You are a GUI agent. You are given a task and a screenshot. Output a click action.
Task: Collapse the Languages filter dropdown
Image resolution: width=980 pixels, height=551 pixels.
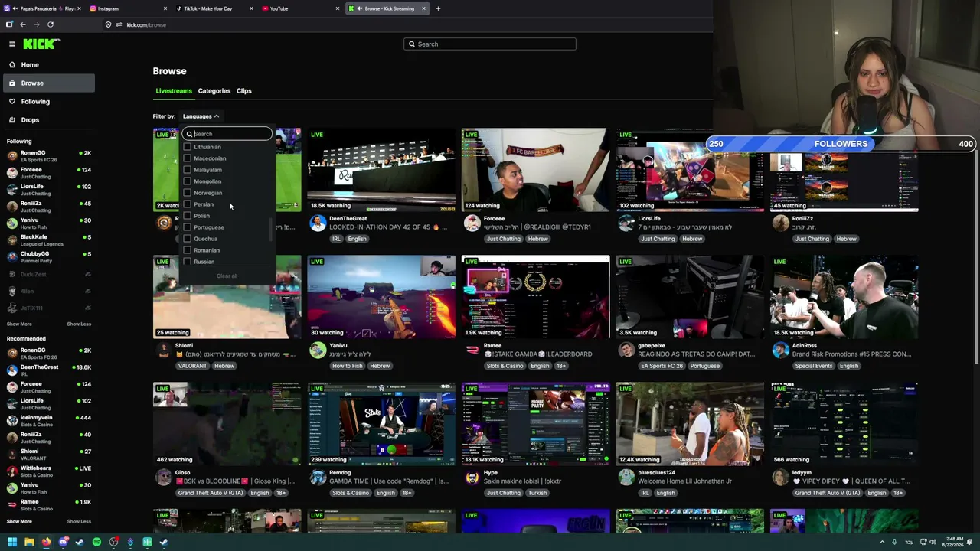[201, 116]
